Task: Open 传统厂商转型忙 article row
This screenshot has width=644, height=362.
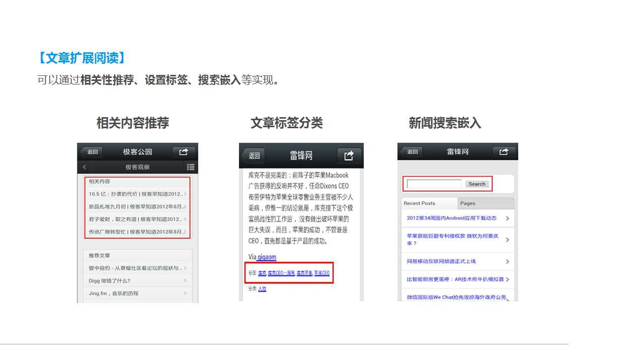Action: tap(137, 232)
